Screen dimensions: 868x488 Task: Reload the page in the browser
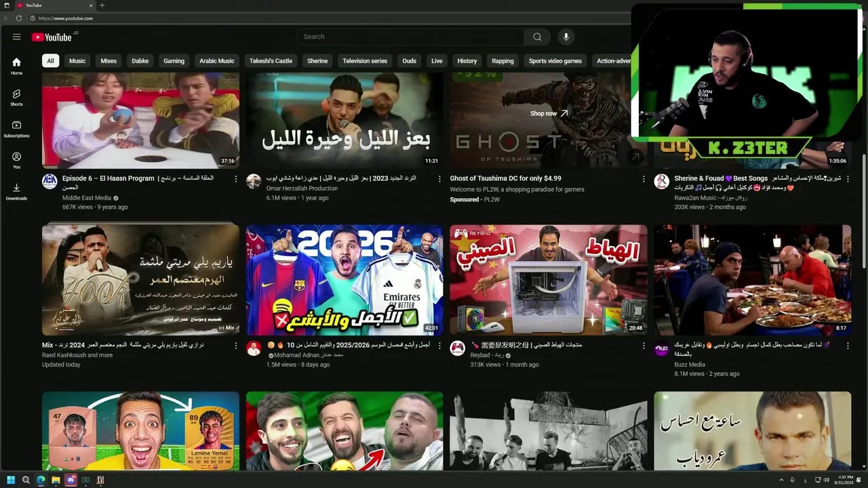point(18,18)
